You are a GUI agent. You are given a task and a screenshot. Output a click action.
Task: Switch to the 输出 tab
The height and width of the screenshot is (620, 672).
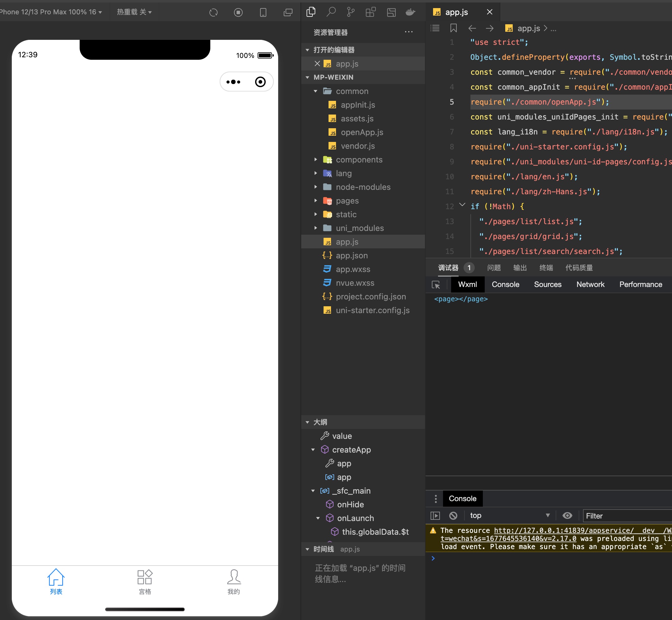click(520, 268)
